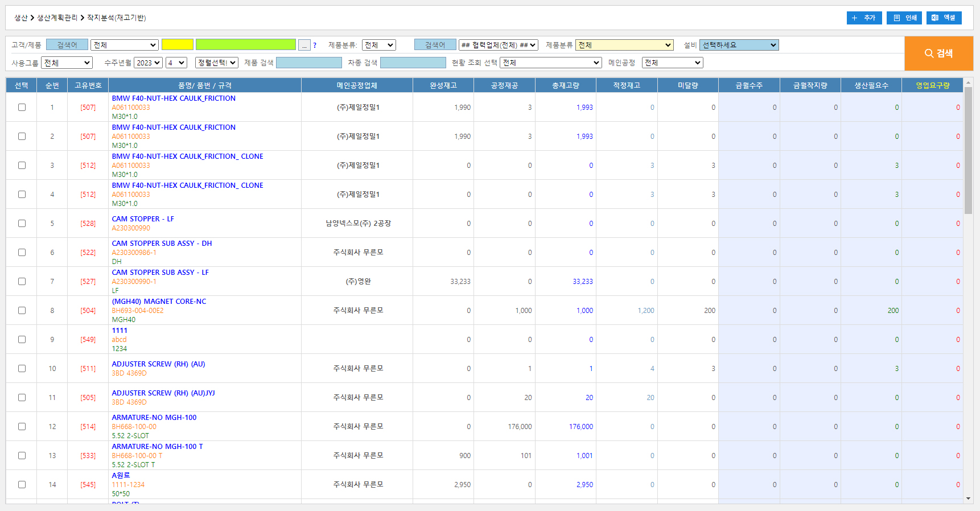980x511 pixels.
Task: Check the box for row 1
Action: pyautogui.click(x=22, y=107)
